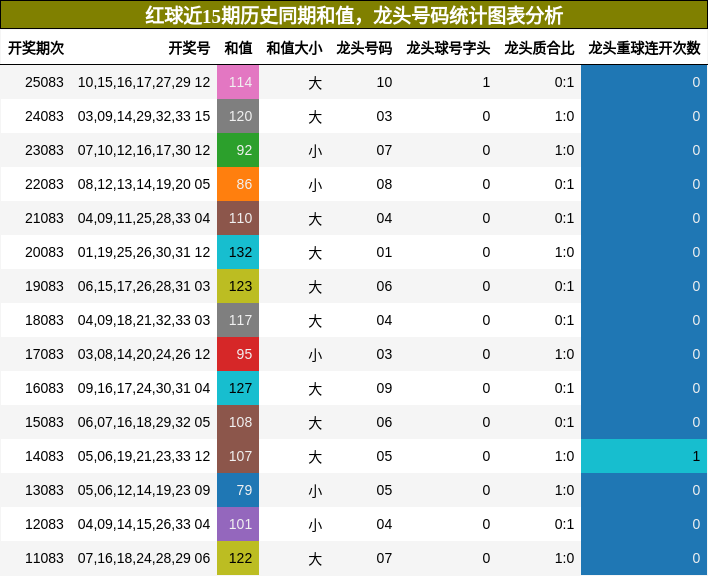This screenshot has height=576, width=708.
Task: Click the 龙头重球连开次数 column header
Action: click(x=644, y=48)
